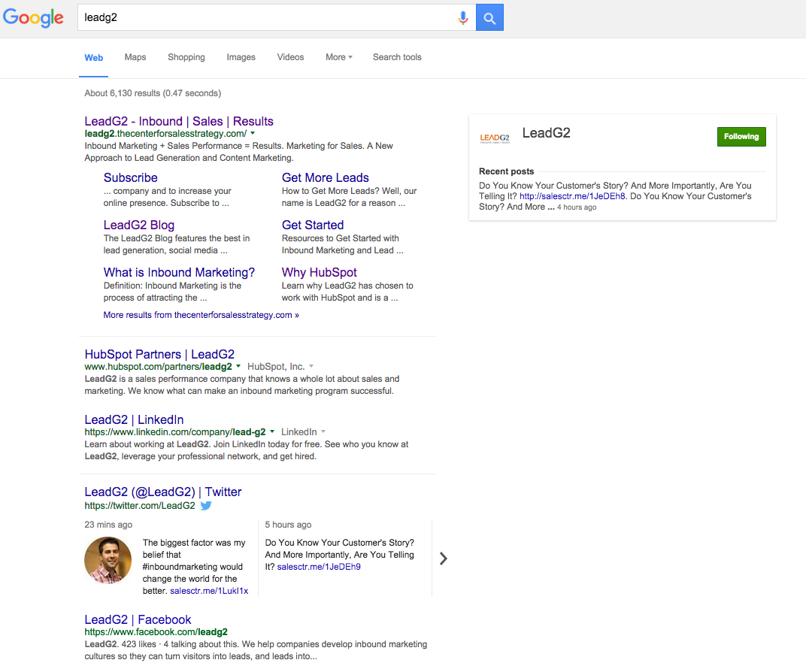Click the 23 mins ago tweet timestamp
806x672 pixels.
click(x=108, y=525)
